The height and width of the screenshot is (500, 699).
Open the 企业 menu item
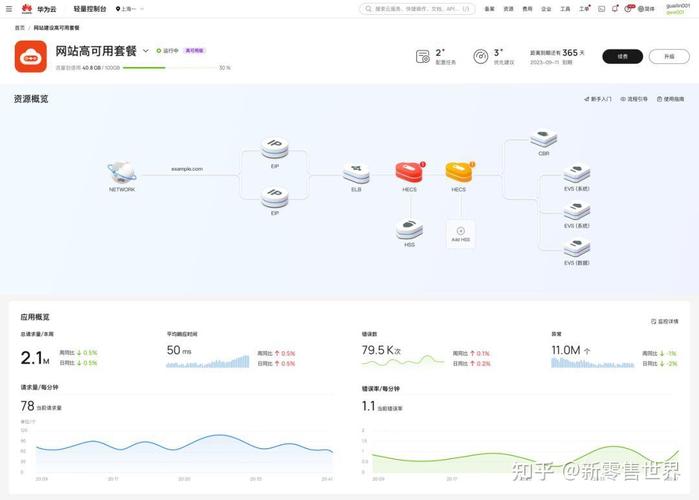tap(546, 8)
